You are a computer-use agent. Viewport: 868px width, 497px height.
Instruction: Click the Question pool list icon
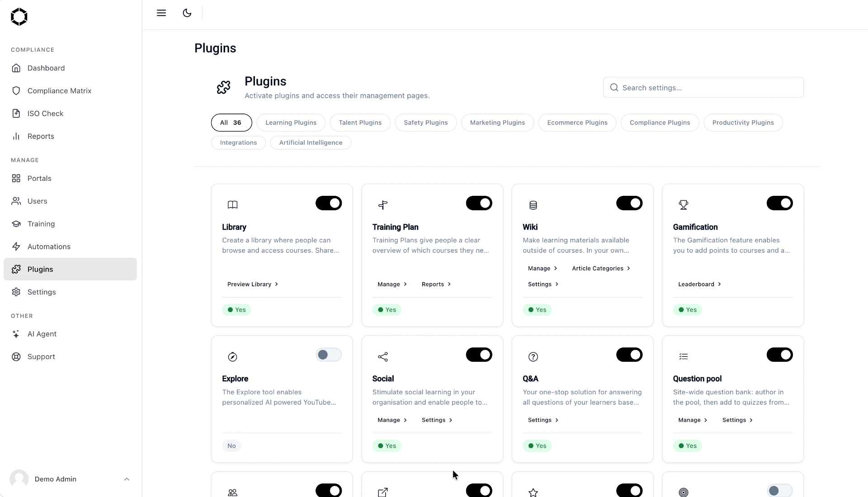684,357
